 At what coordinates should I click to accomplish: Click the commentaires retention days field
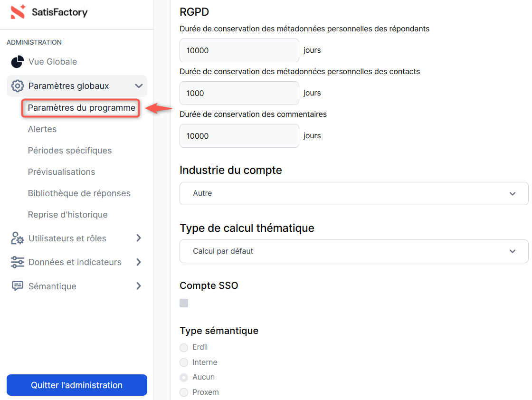tap(239, 136)
